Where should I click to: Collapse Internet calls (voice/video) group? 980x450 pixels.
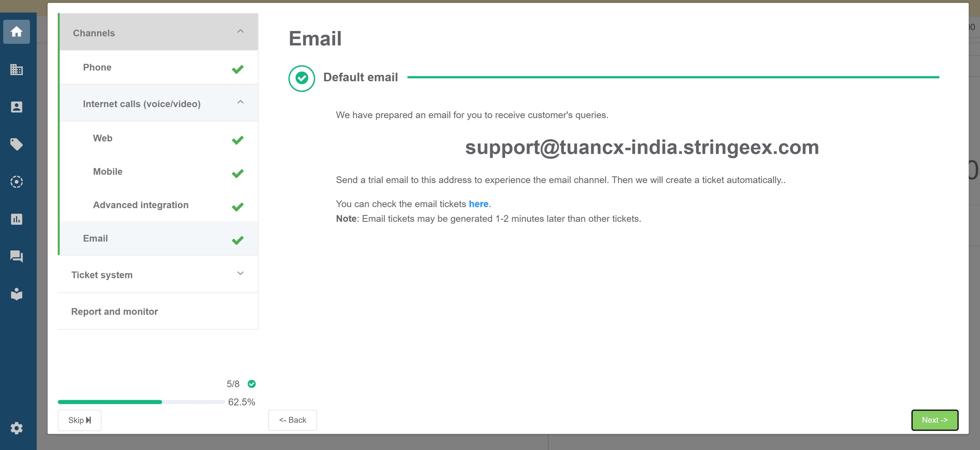tap(240, 102)
